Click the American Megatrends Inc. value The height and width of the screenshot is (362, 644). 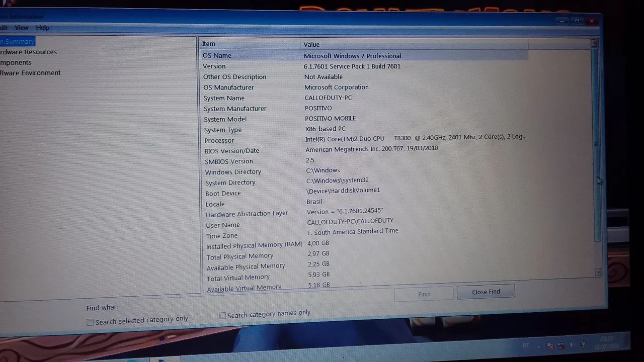pyautogui.click(x=372, y=149)
